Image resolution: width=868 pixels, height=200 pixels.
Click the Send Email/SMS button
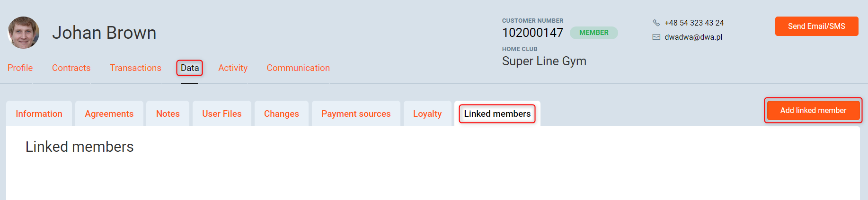[816, 26]
